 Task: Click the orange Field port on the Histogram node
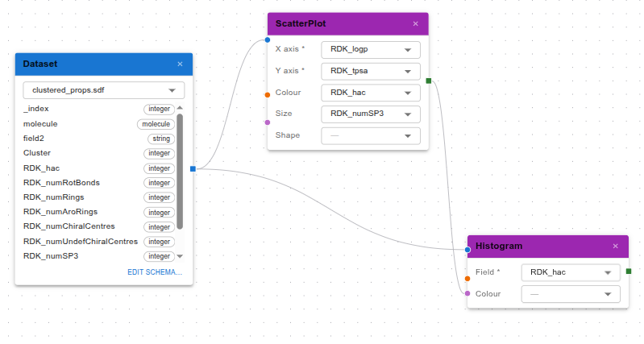[467, 279]
